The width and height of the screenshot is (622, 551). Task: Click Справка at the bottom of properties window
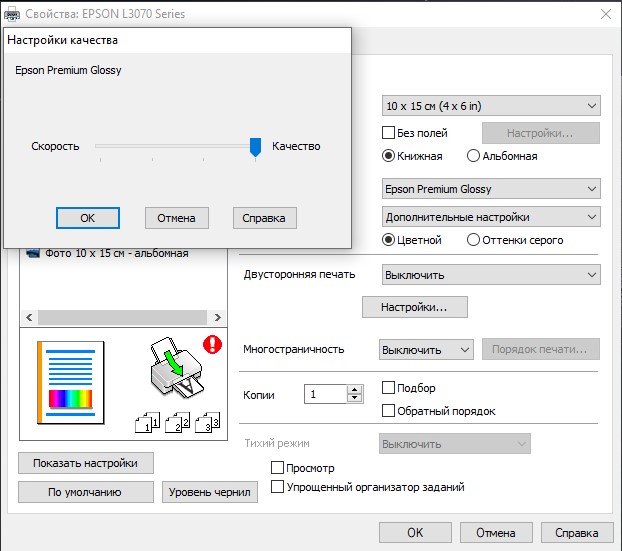(x=577, y=532)
